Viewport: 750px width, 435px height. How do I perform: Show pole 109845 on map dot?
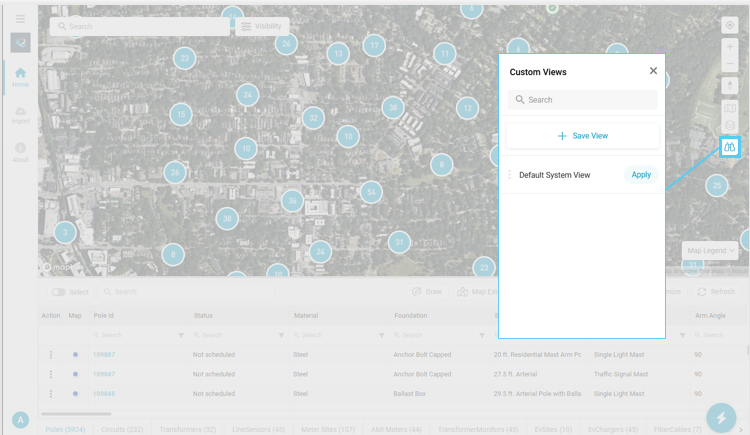(x=75, y=394)
